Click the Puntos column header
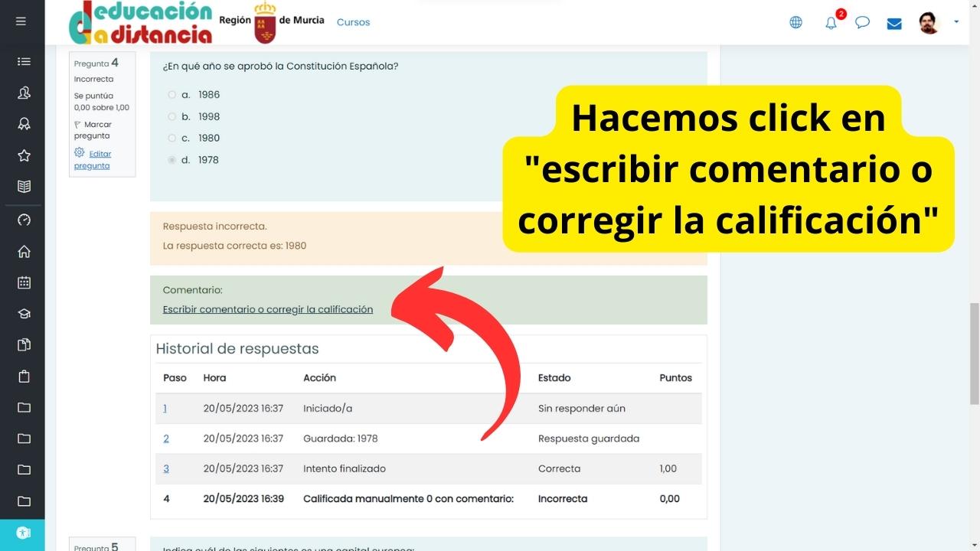This screenshot has height=551, width=980. (x=676, y=378)
